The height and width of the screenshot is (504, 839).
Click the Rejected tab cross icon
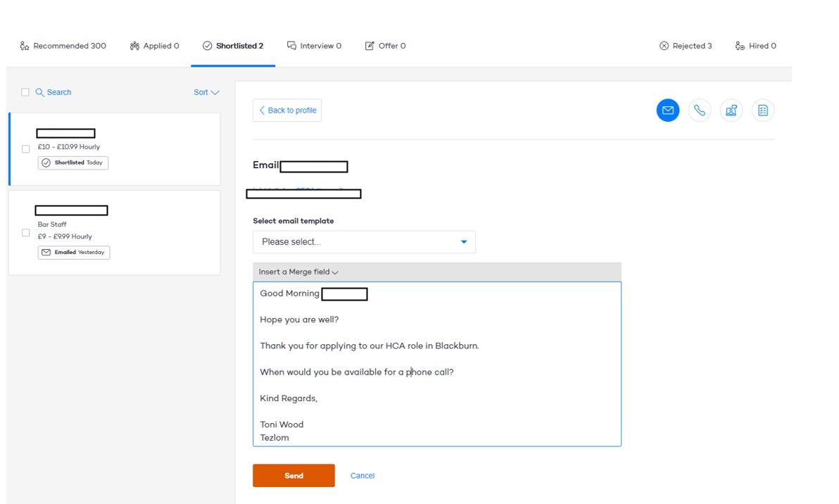click(664, 46)
